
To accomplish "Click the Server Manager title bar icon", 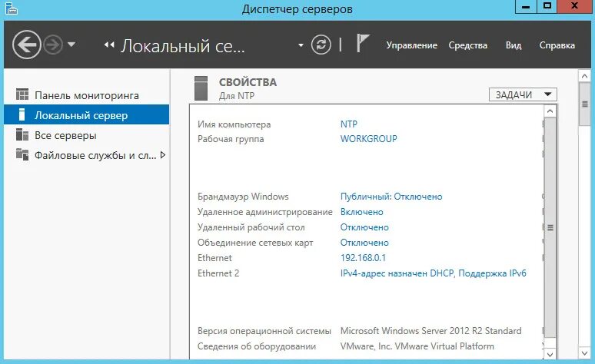I will point(12,8).
